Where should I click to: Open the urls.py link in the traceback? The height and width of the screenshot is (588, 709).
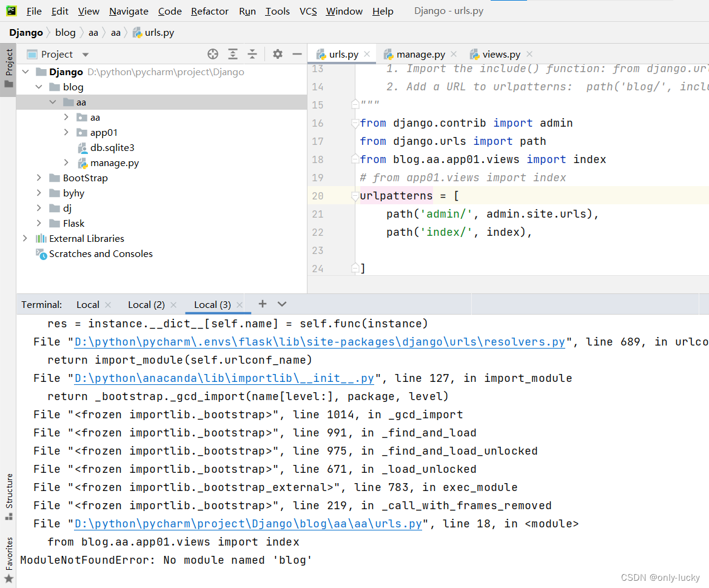click(247, 523)
